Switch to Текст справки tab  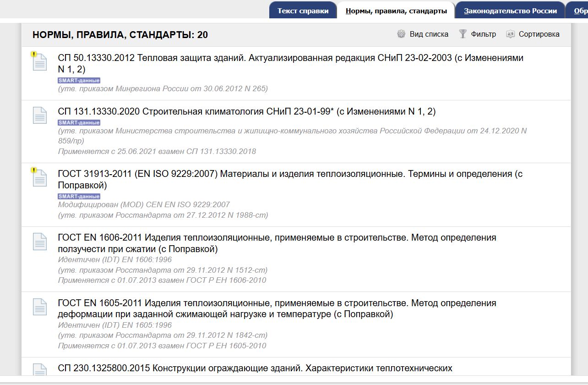pyautogui.click(x=303, y=11)
